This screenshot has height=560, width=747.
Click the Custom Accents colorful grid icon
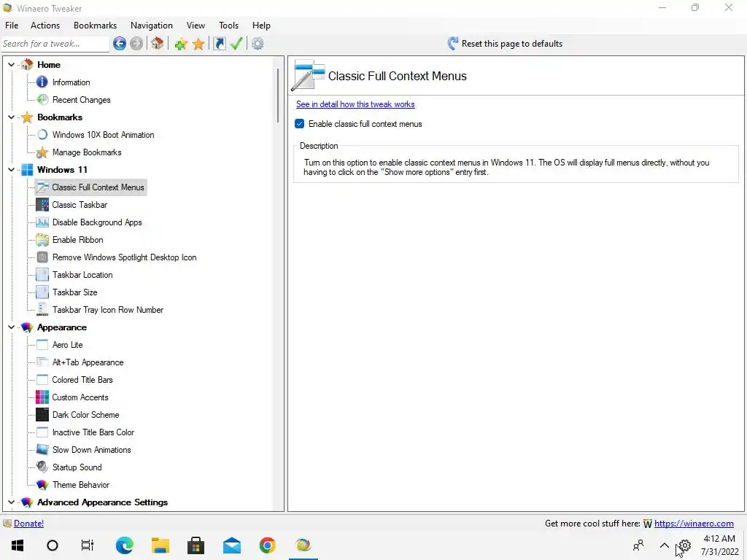pyautogui.click(x=42, y=397)
